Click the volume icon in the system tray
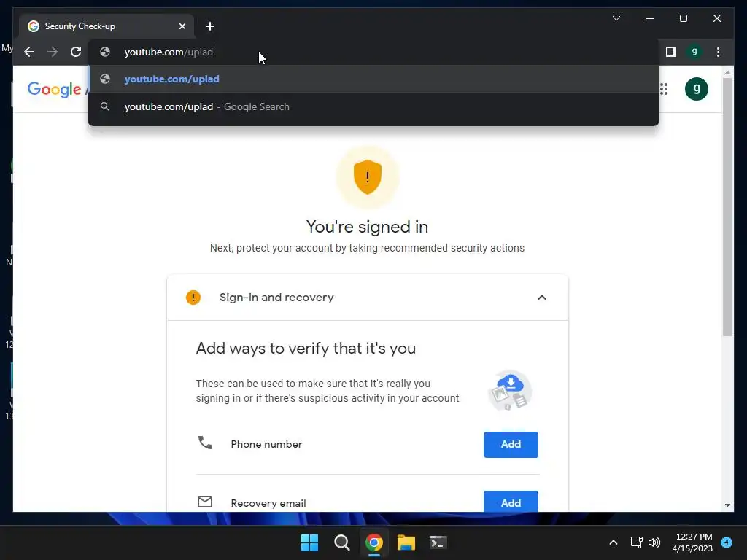 click(x=654, y=542)
